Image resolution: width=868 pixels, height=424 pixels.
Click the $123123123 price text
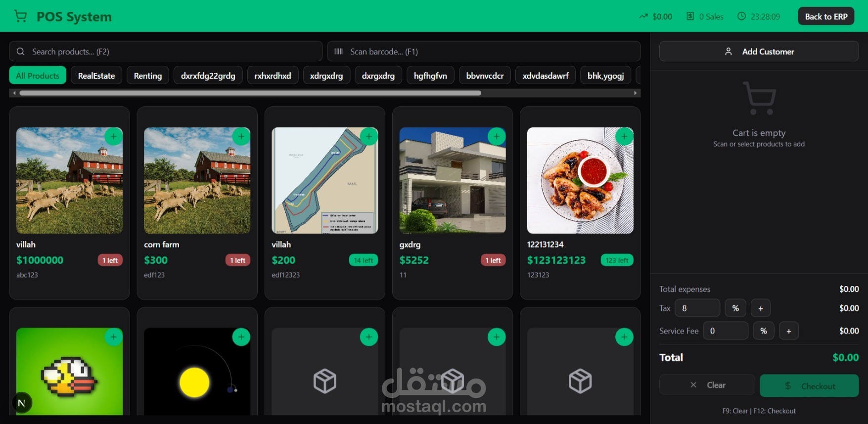coord(556,260)
